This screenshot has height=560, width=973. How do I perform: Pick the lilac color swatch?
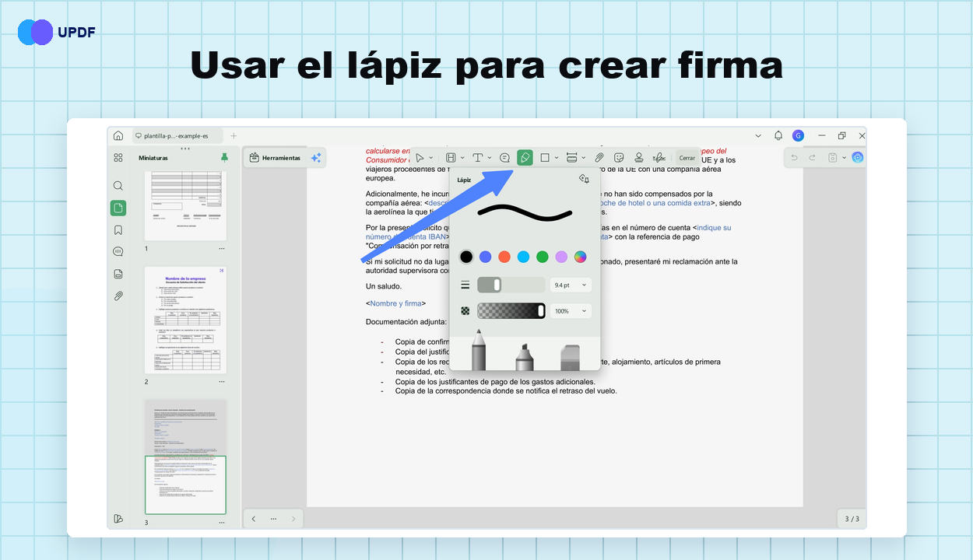[561, 257]
